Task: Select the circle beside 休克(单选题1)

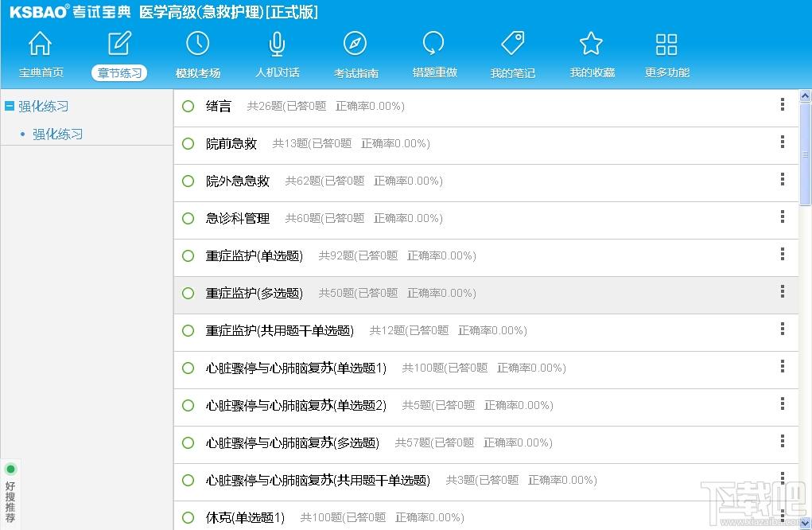Action: coord(188,517)
